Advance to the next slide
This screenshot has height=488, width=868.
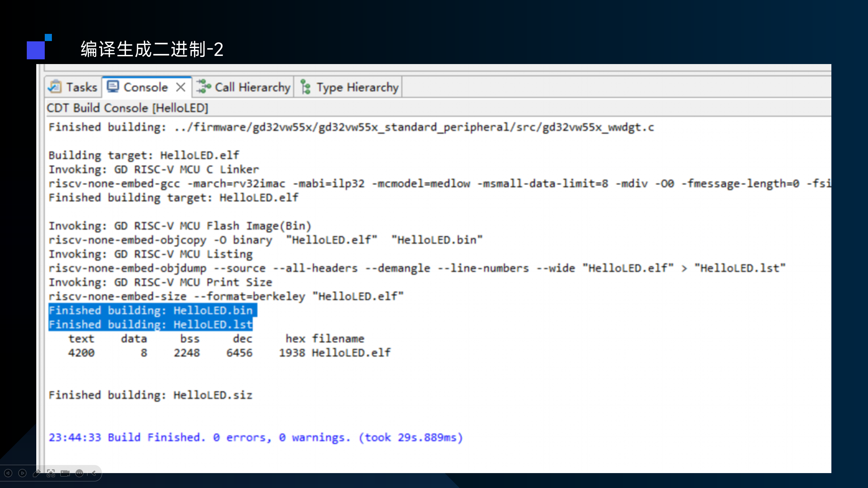[22, 473]
